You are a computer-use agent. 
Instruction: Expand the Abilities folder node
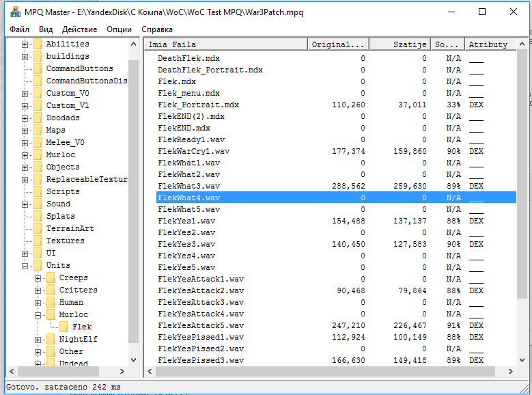(25, 44)
